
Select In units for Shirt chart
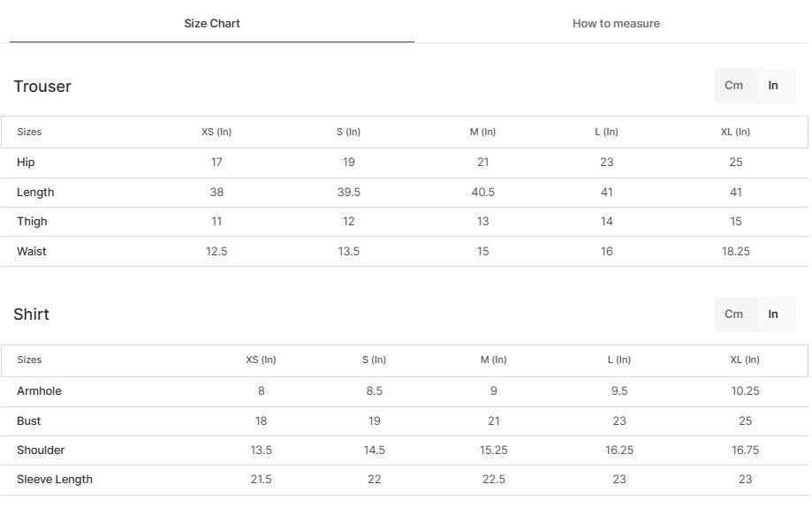point(773,314)
